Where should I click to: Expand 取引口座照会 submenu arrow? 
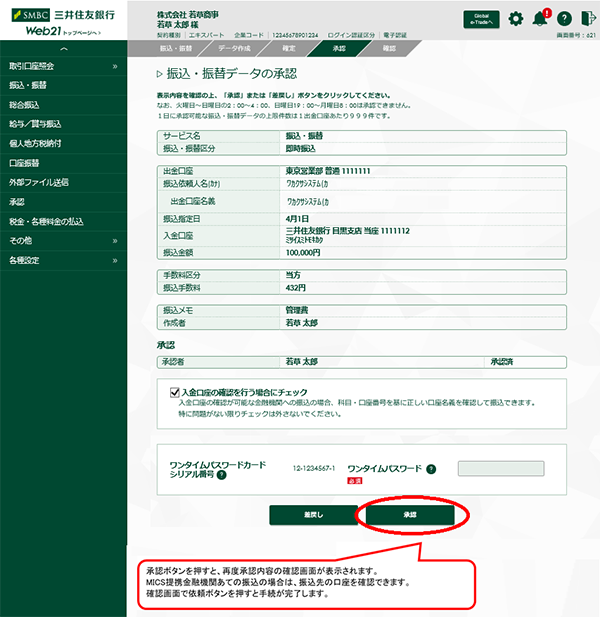(x=115, y=66)
